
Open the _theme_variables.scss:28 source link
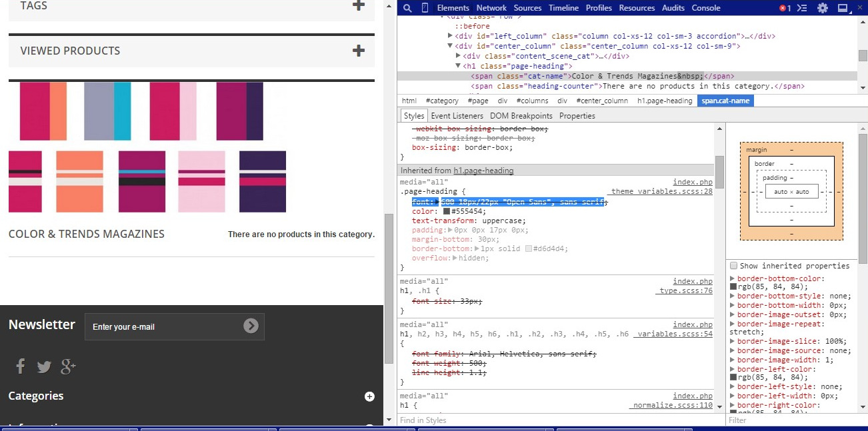661,192
